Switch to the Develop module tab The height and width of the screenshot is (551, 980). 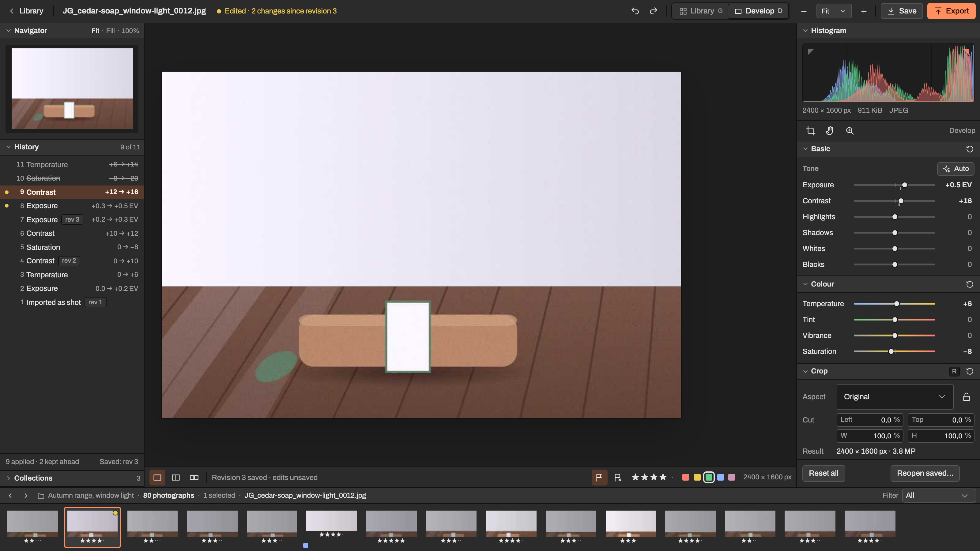[x=758, y=11]
